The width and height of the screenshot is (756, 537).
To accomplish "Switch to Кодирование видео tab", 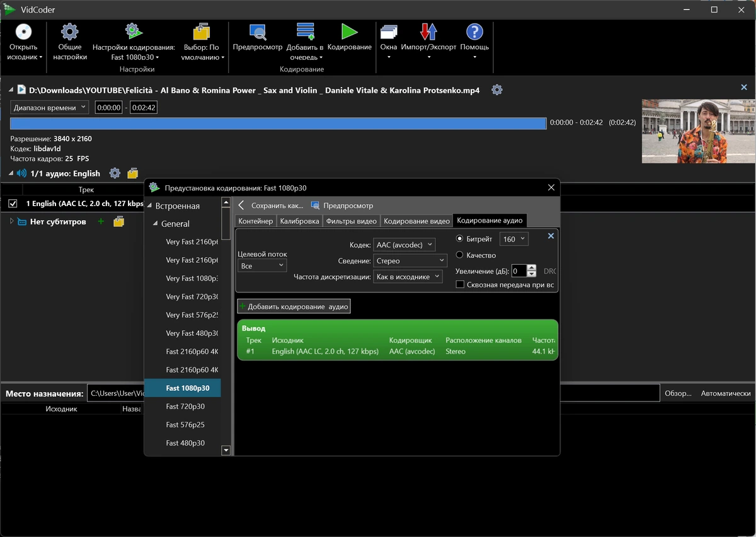I will point(416,221).
